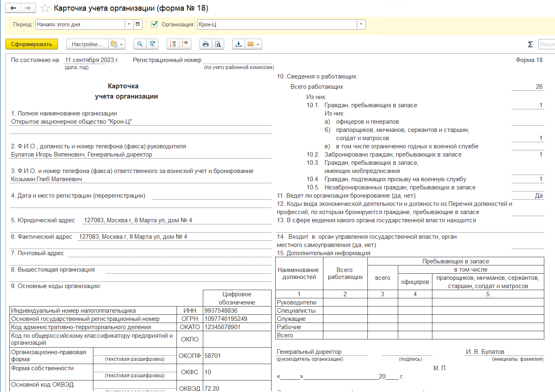
Task: Open the calendar picker next to Период
Action: 138,24
